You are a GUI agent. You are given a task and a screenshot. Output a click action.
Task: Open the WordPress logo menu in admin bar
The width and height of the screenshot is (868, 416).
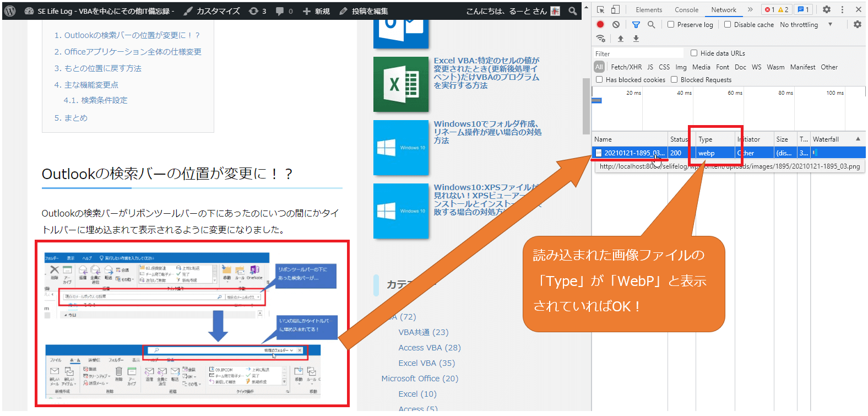[x=10, y=10]
